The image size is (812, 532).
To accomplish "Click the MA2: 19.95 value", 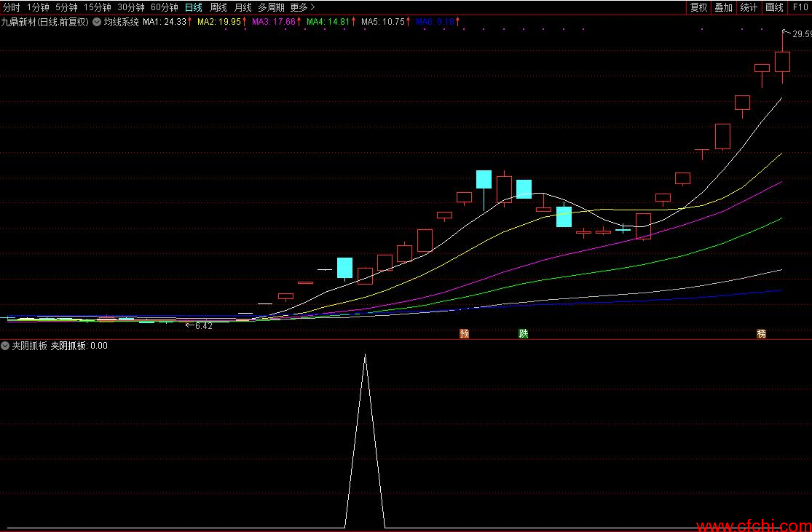I will click(x=219, y=22).
